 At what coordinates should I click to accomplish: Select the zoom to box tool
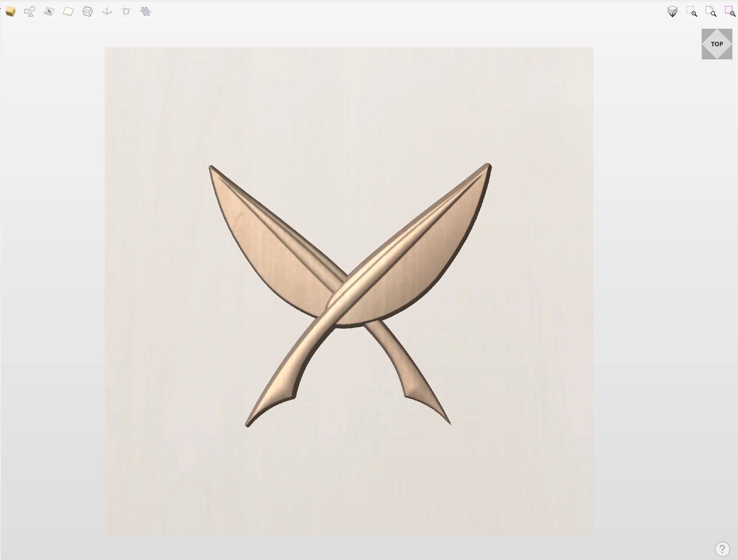coord(692,12)
